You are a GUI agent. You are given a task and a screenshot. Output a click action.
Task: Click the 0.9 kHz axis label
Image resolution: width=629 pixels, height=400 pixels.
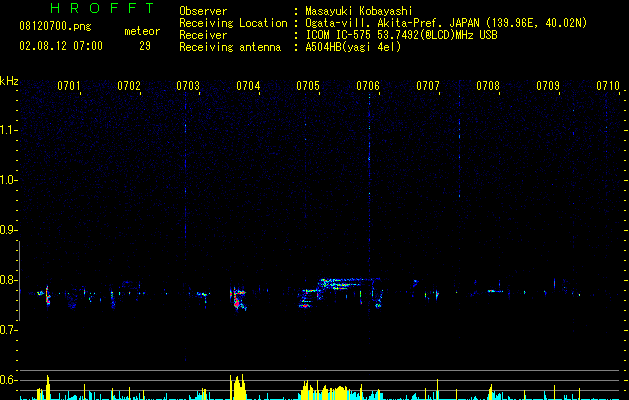pos(9,230)
